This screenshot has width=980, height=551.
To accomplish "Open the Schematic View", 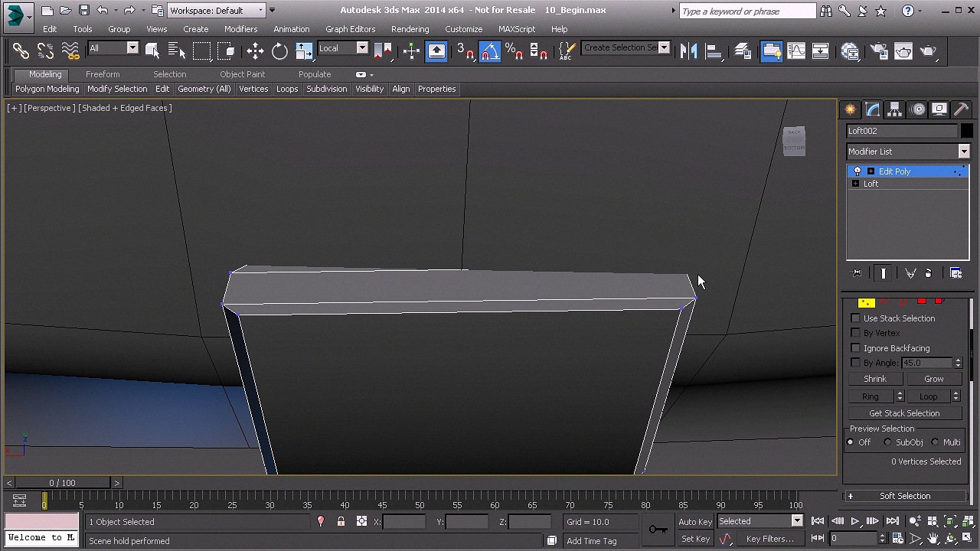I will click(x=820, y=51).
